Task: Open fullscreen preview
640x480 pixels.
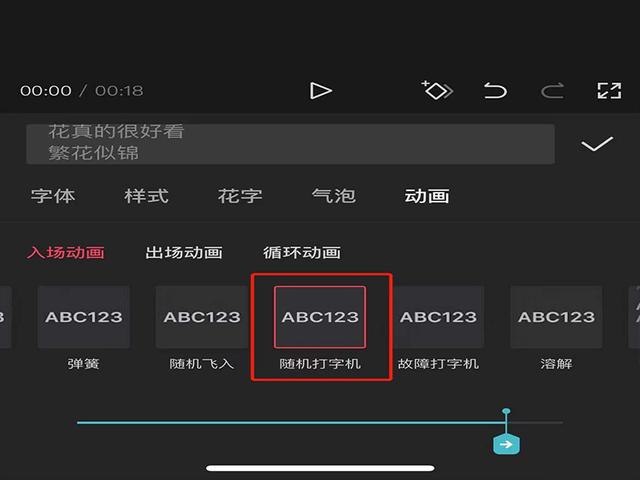Action: point(609,91)
